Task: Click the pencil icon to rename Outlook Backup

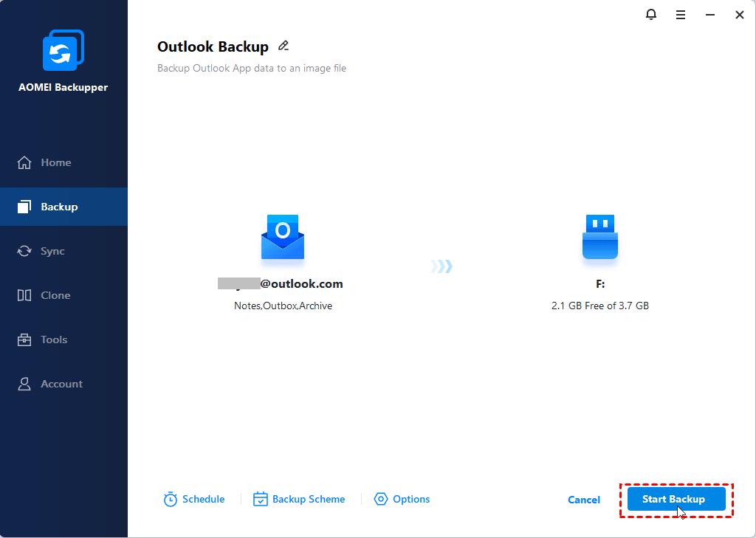Action: click(283, 46)
